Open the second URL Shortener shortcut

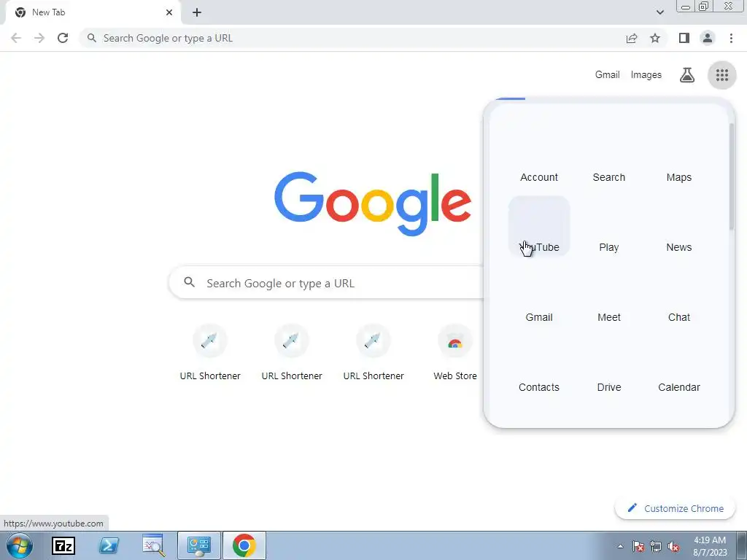coord(292,351)
